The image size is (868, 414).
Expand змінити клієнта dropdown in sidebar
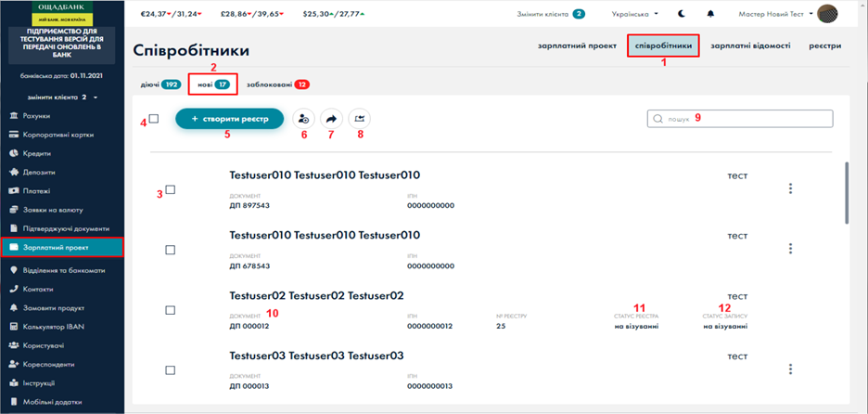tap(62, 97)
